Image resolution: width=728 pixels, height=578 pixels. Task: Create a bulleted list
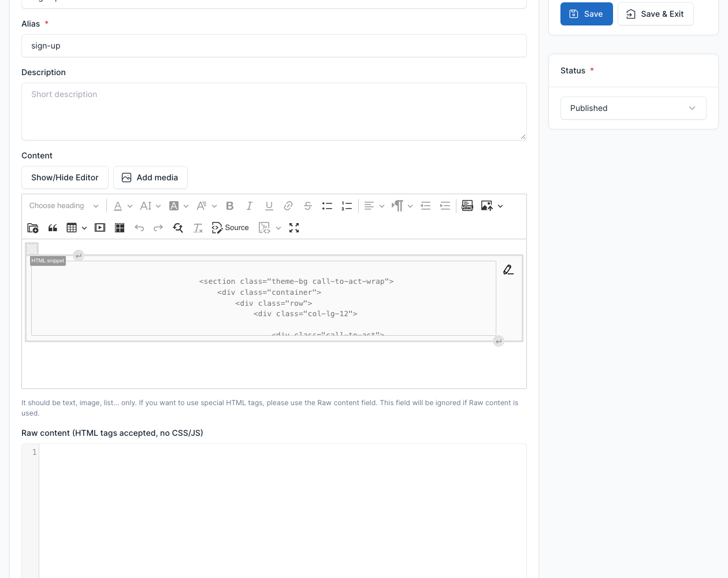click(x=327, y=206)
